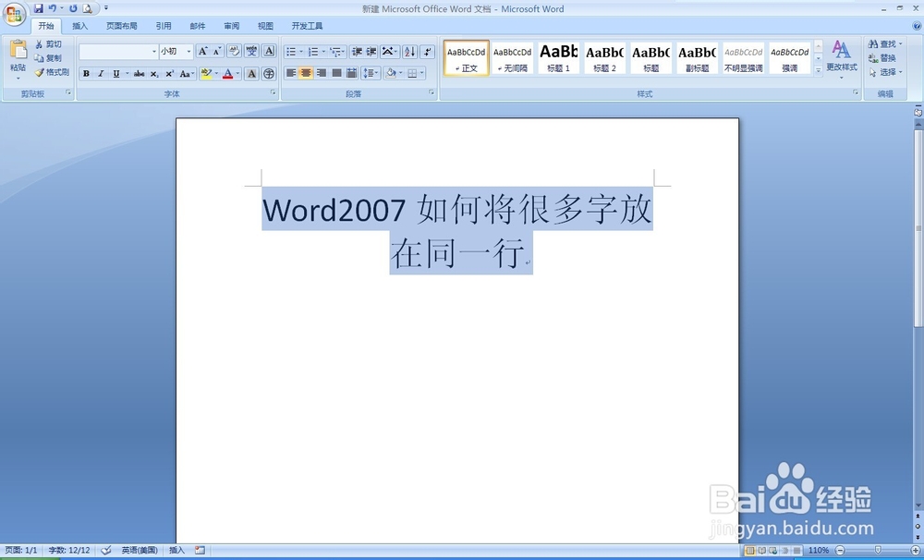Click Change Styles (更改样式) button
The height and width of the screenshot is (560, 924).
point(842,59)
